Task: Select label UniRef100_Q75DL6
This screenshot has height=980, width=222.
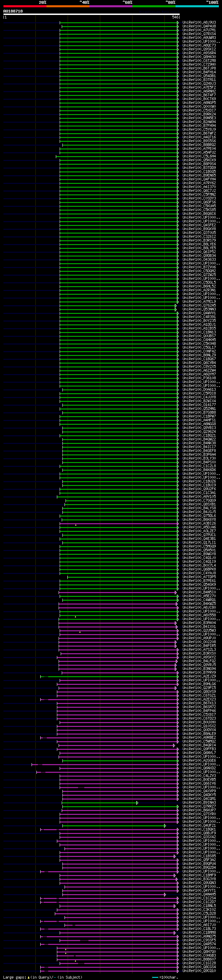Action: click(199, 516)
